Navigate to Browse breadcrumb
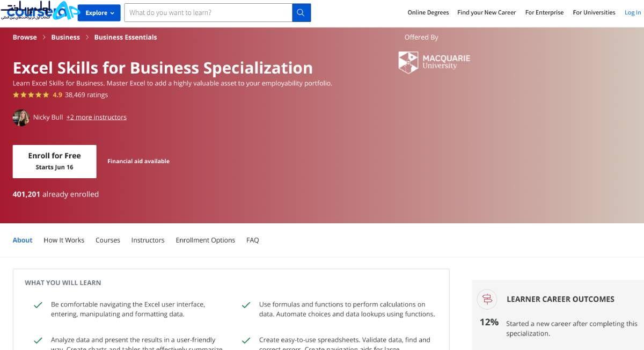Screen dimensions: 644x350 tap(25, 38)
